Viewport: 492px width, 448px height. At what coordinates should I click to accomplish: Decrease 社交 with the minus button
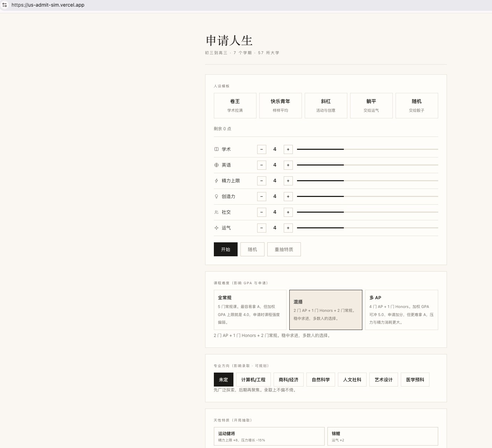[261, 212]
